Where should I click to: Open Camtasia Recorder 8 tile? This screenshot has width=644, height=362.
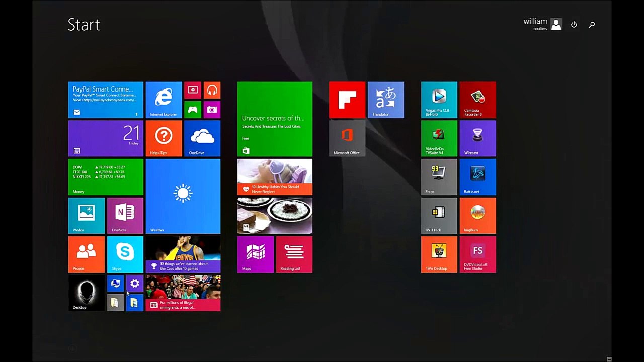[x=478, y=100]
